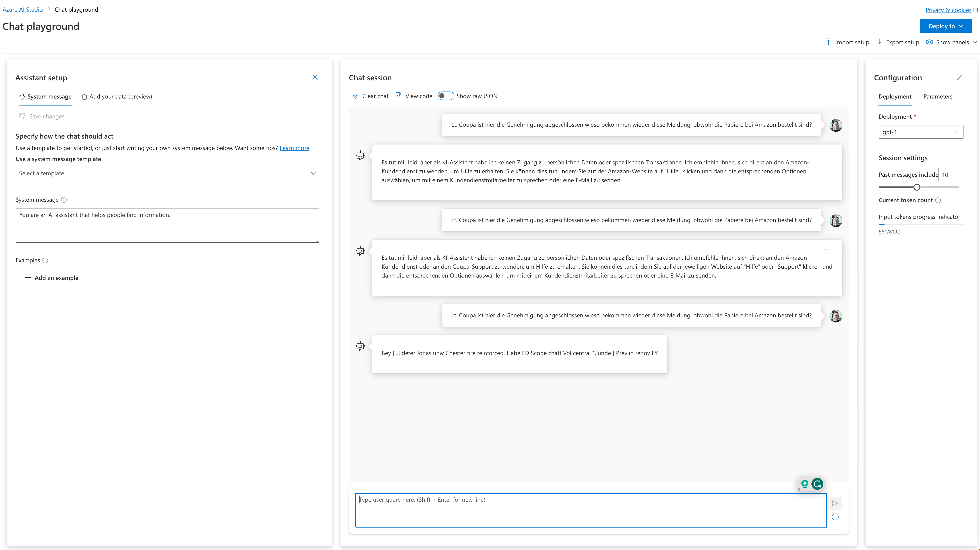Click the 'Specify how the chat should act' heading
Image resolution: width=980 pixels, height=550 pixels.
point(64,136)
